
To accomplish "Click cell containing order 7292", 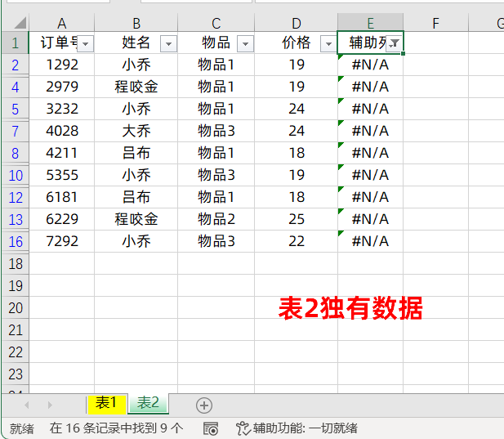I will coord(62,241).
